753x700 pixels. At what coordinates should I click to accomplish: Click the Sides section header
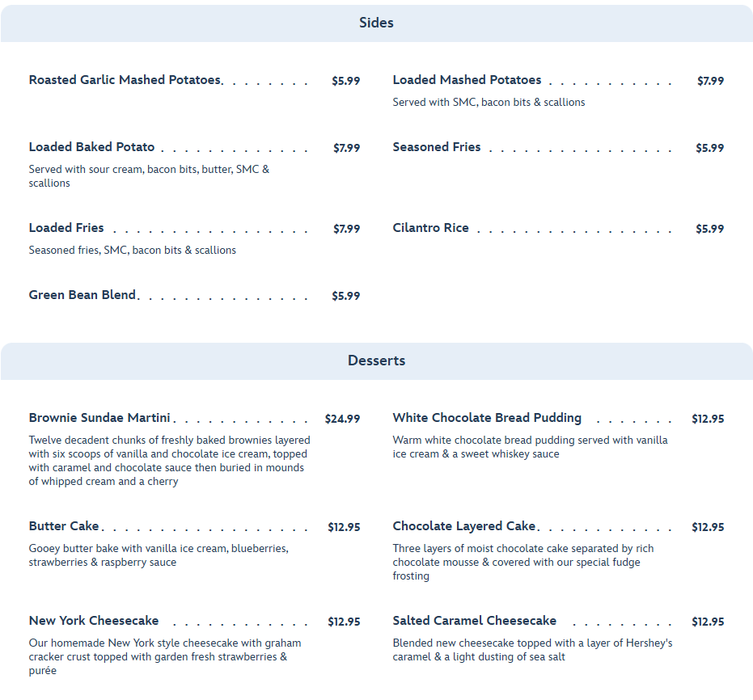[x=376, y=23]
